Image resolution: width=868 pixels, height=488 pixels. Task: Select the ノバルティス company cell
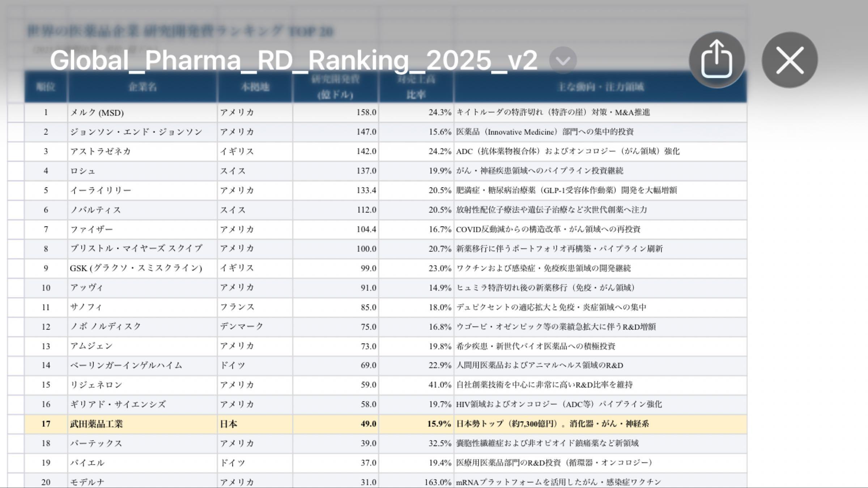click(142, 210)
